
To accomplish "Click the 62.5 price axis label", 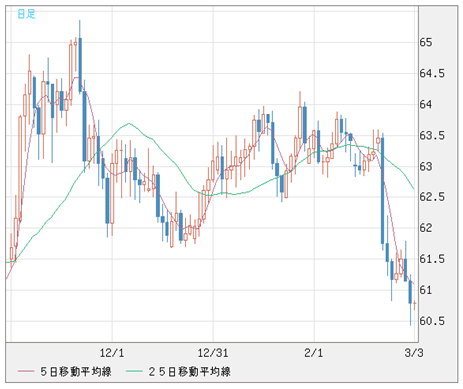I will coord(432,197).
